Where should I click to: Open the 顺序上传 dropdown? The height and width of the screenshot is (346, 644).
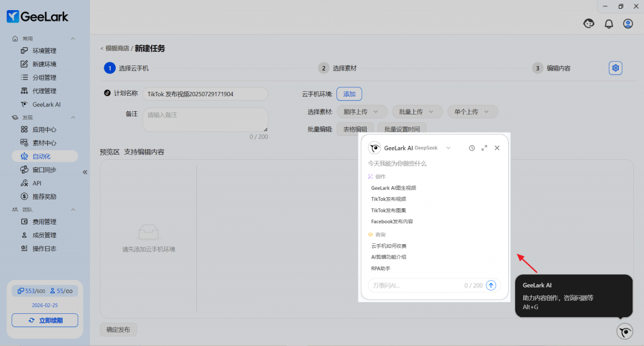coord(362,111)
